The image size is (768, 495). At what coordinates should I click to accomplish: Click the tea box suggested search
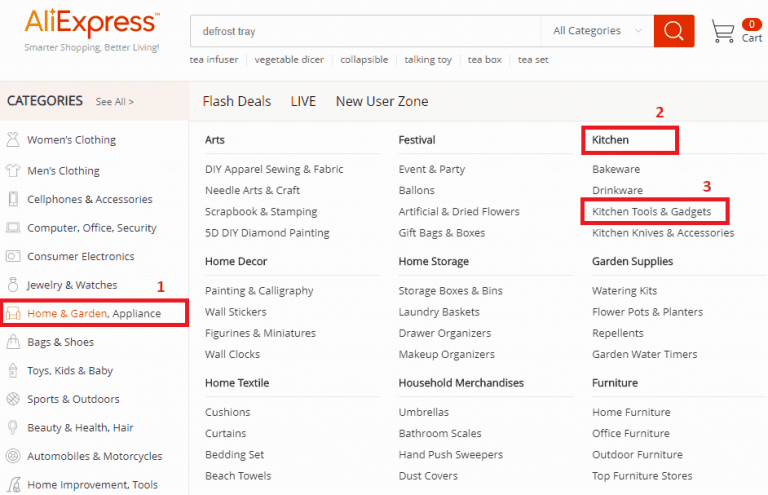click(484, 60)
